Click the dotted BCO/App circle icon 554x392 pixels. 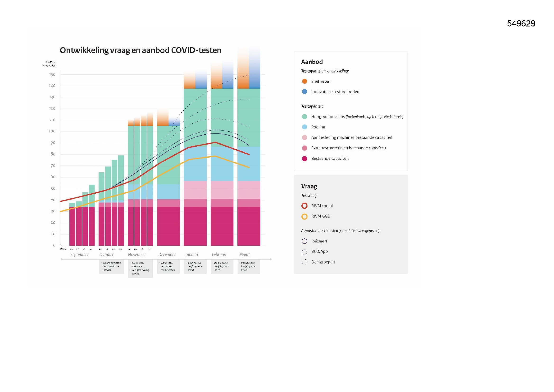[304, 252]
